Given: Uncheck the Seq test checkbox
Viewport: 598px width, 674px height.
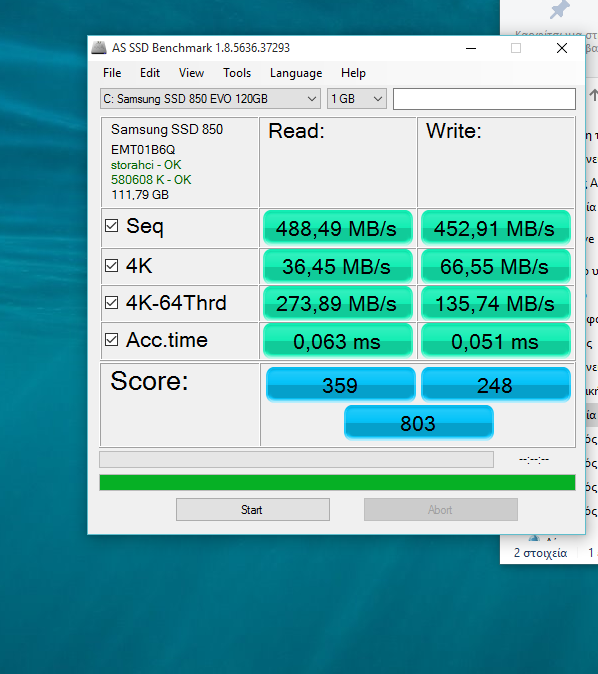Looking at the screenshot, I should pos(111,226).
